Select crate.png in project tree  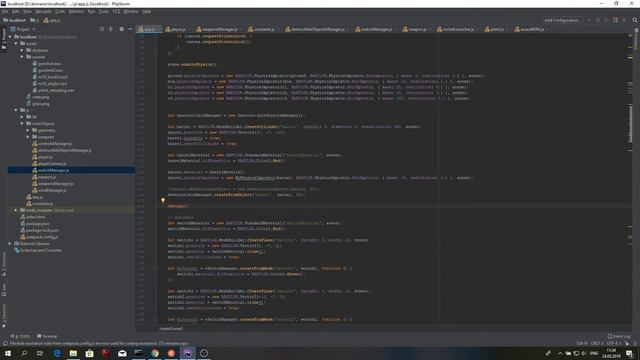tap(40, 97)
